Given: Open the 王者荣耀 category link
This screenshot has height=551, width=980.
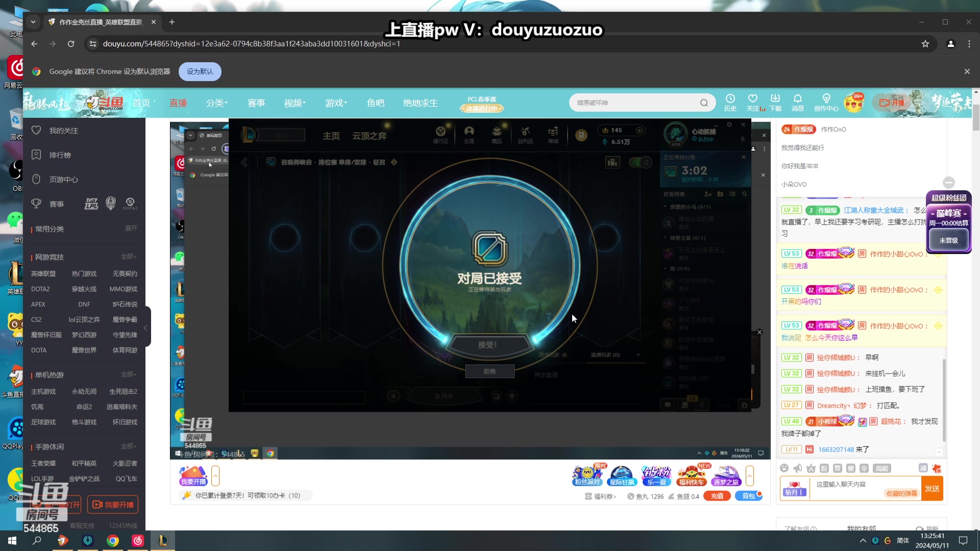Looking at the screenshot, I should click(43, 463).
